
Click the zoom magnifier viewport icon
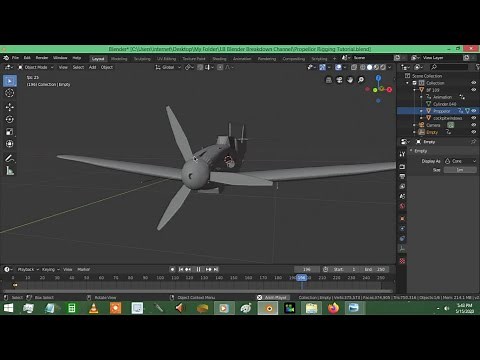(361, 80)
